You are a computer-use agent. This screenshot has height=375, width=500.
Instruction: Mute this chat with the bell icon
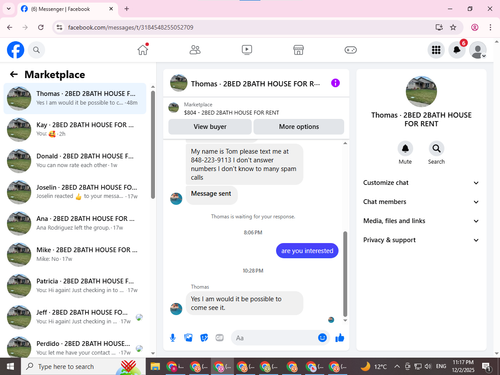coord(405,149)
